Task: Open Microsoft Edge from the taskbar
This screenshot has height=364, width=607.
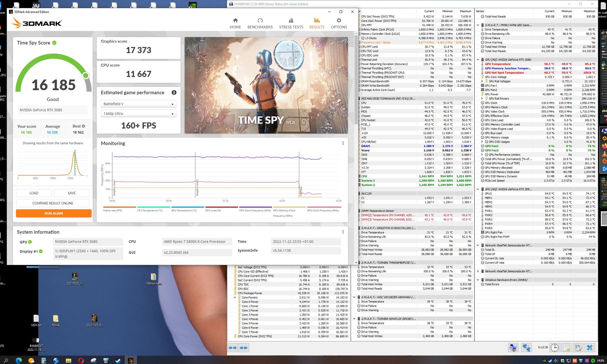Action: coord(19,360)
